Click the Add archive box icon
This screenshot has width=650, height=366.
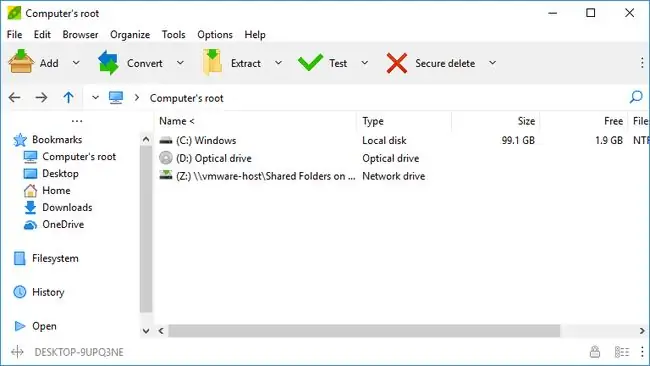point(21,62)
